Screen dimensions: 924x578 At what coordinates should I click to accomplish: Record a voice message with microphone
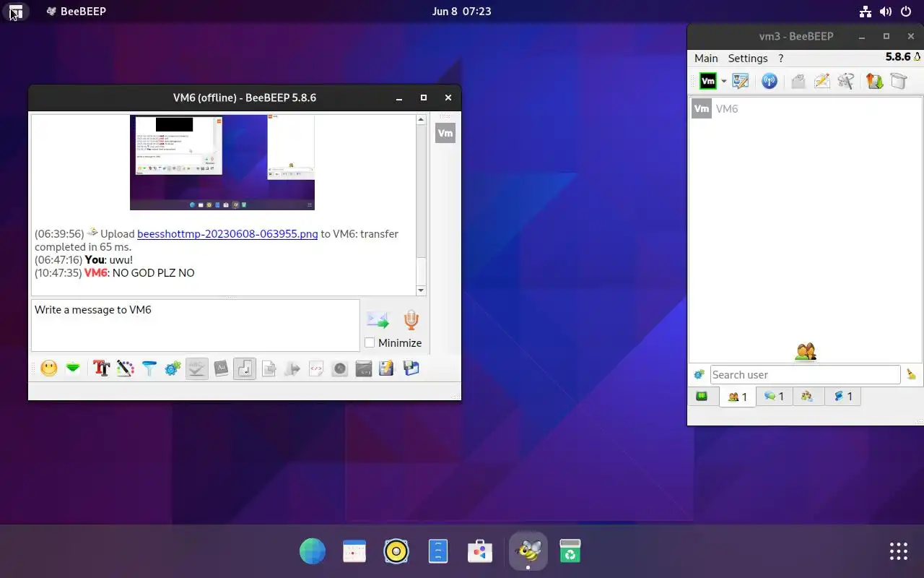tap(411, 320)
